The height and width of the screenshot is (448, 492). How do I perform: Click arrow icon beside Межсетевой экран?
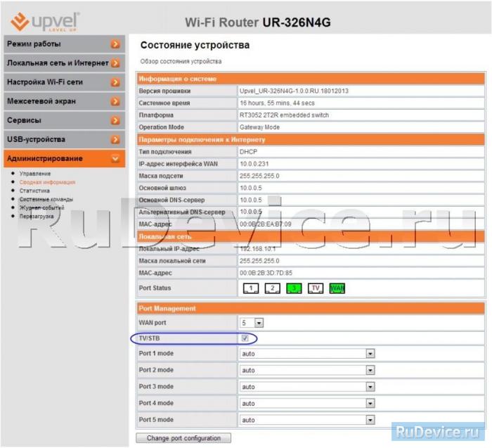[x=115, y=101]
